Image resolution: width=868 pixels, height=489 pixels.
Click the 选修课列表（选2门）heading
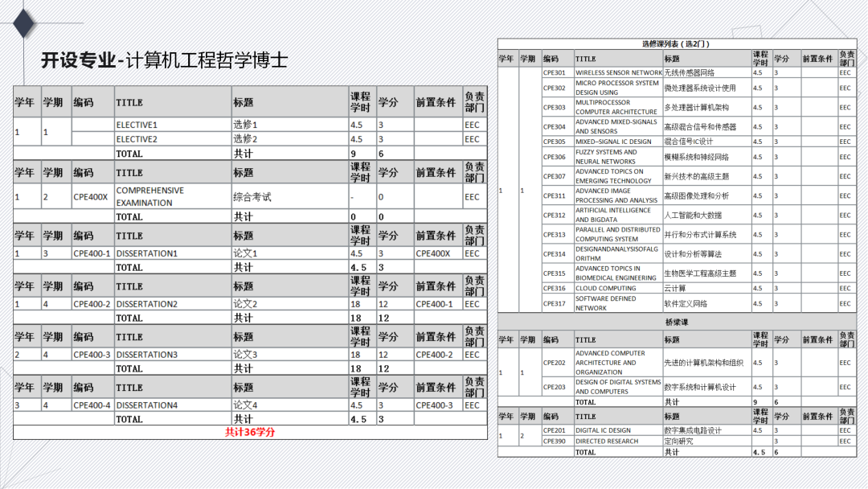pyautogui.click(x=675, y=43)
